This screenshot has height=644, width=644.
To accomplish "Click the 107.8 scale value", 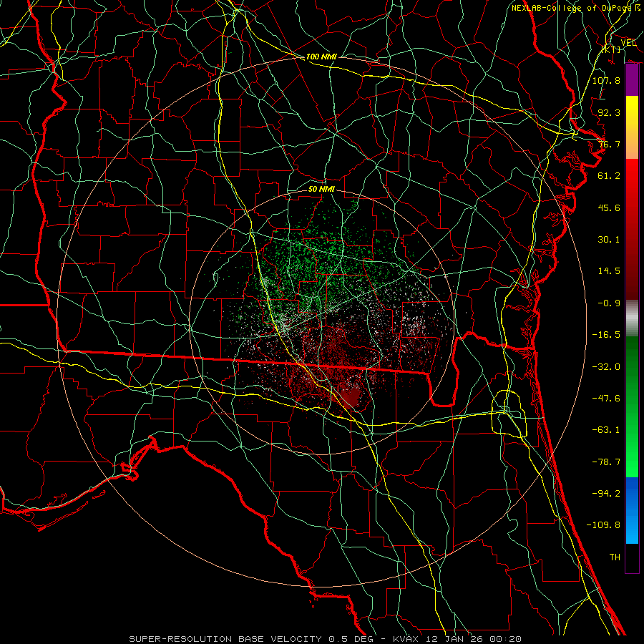I will pyautogui.click(x=606, y=80).
